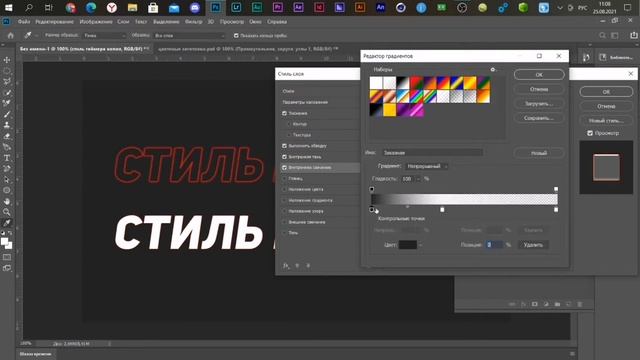Click the Загрузить... button
640x360 pixels.
coord(539,104)
